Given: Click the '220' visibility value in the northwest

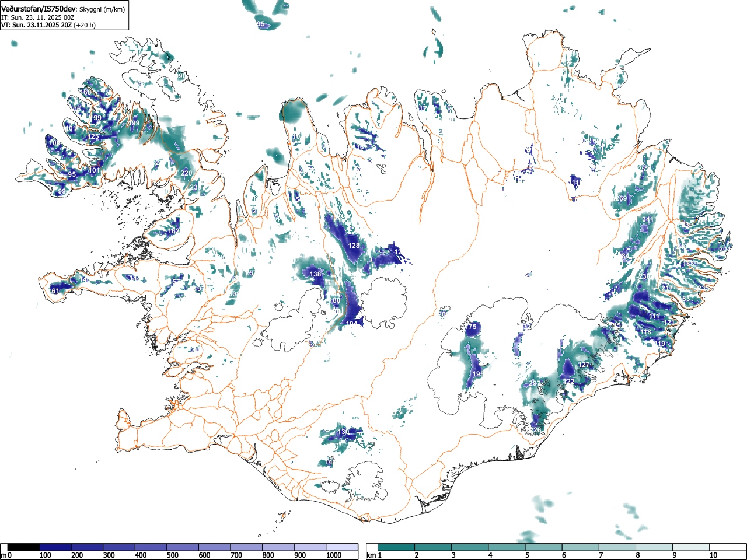Looking at the screenshot, I should (x=186, y=173).
